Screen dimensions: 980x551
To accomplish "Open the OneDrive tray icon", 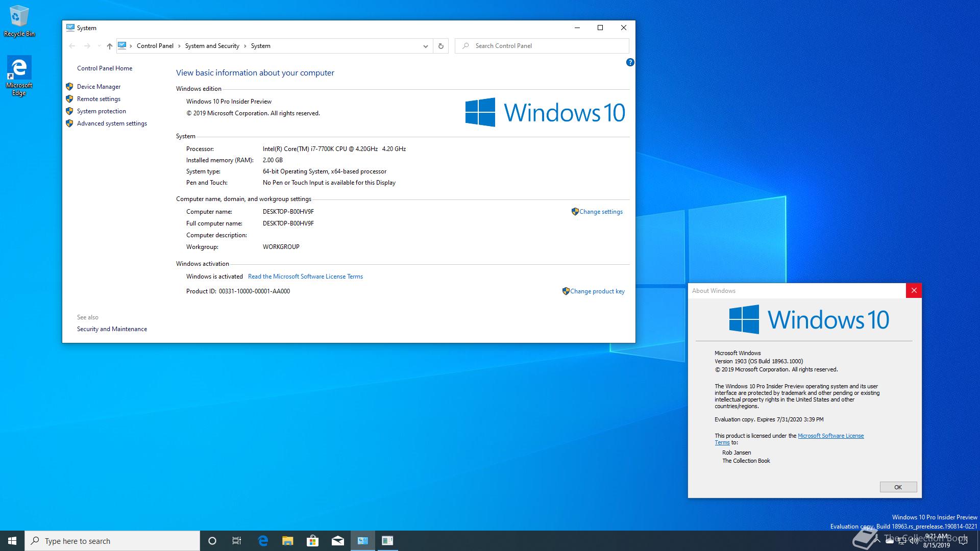I will tap(890, 541).
